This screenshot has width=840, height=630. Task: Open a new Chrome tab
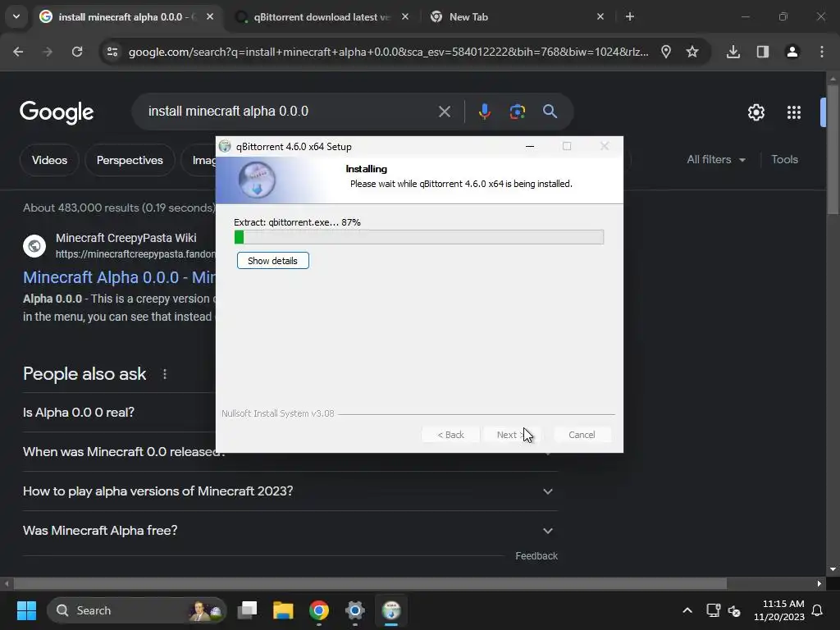click(630, 16)
